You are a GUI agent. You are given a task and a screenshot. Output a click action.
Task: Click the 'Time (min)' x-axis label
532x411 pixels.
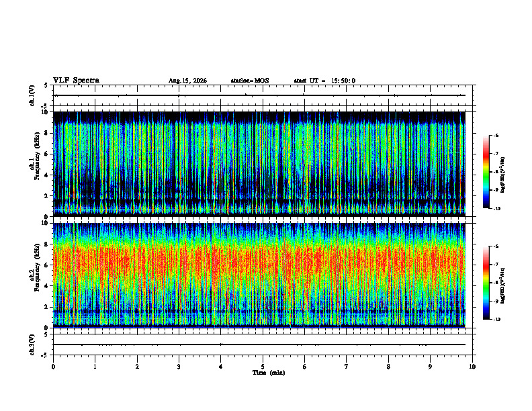point(269,373)
